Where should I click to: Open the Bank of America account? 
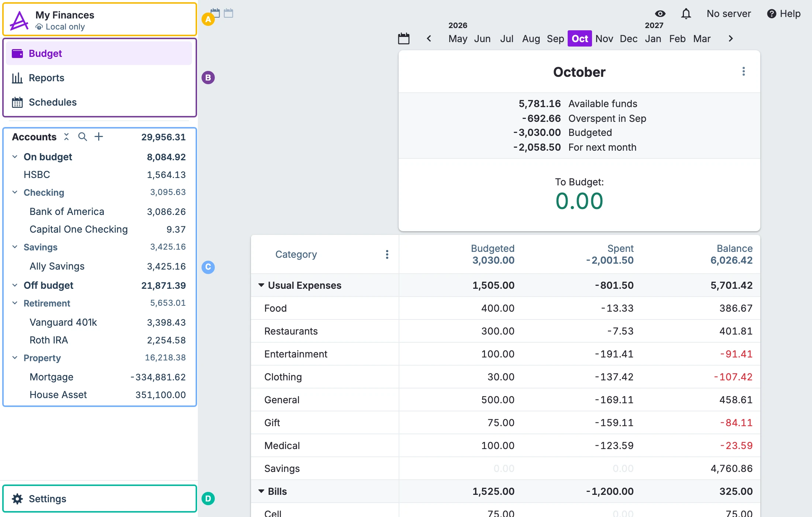click(x=99, y=211)
